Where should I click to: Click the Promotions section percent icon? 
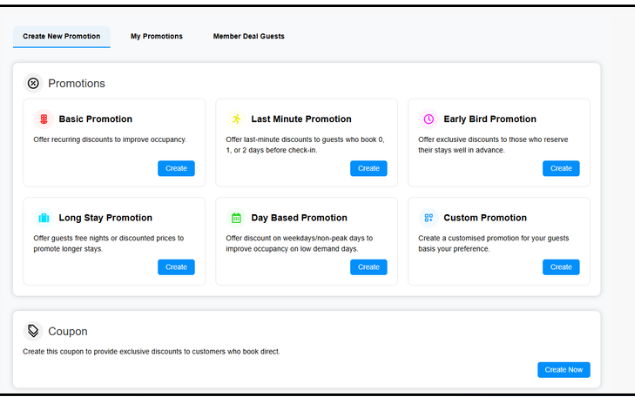33,83
